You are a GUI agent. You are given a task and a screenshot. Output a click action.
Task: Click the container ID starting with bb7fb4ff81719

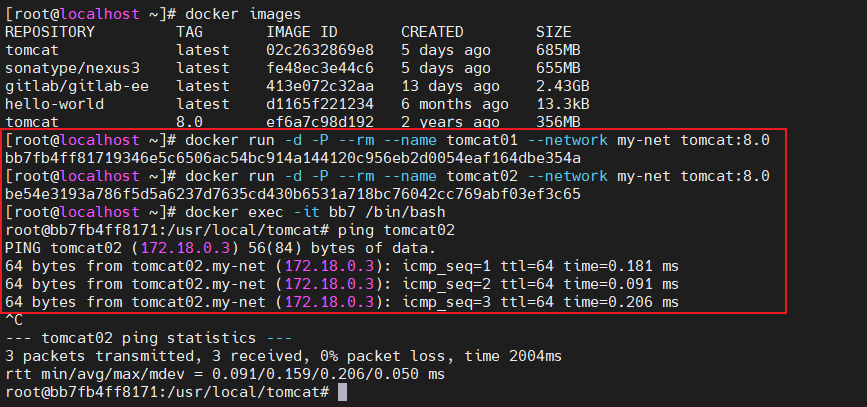[293, 158]
